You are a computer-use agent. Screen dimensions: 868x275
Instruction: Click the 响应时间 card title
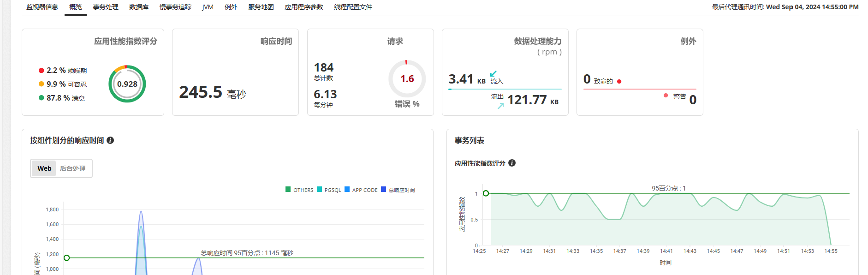pos(276,41)
